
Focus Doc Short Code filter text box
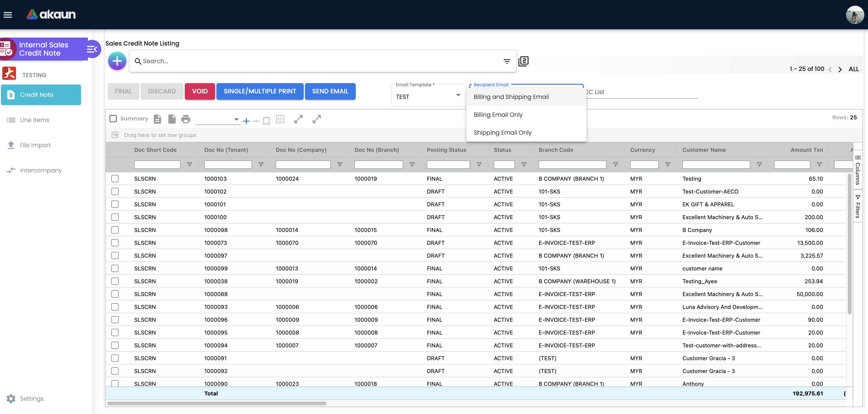pos(157,164)
